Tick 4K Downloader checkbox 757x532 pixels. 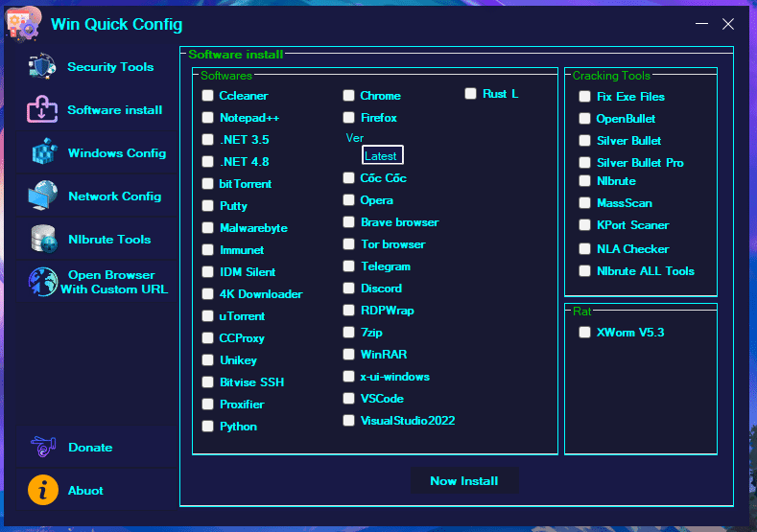[x=207, y=293]
